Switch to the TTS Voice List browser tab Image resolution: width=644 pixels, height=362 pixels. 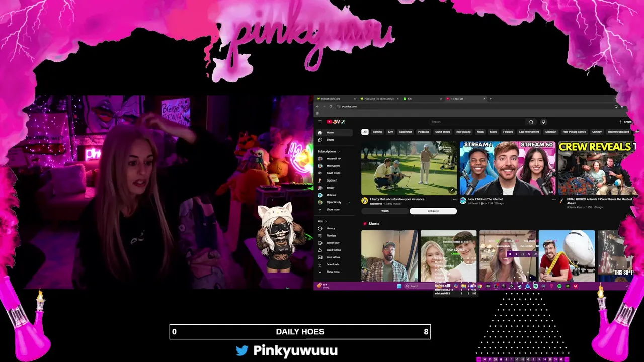click(378, 99)
